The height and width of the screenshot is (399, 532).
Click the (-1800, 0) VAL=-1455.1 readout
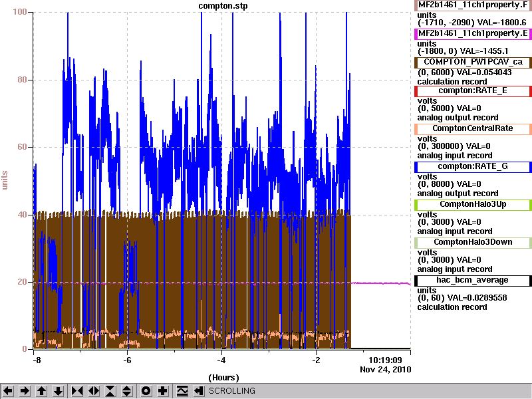[463, 51]
